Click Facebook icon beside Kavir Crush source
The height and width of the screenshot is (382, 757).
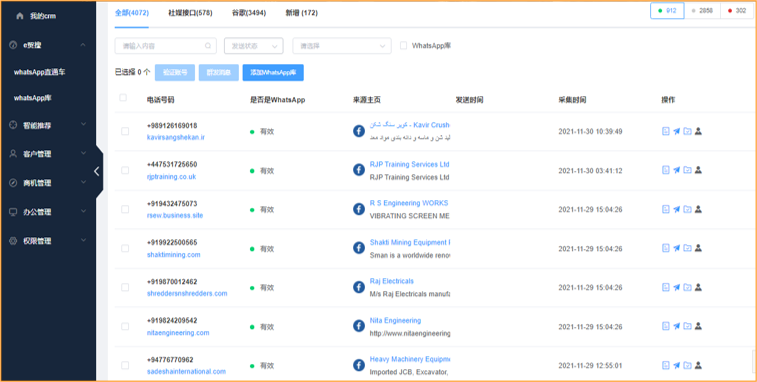[x=359, y=131]
